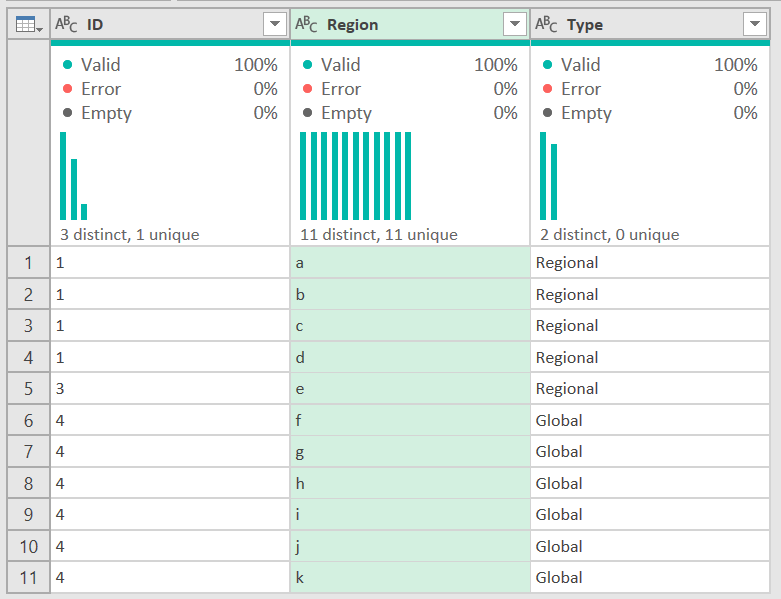
Task: Click the Region column data type icon
Action: pyautogui.click(x=306, y=24)
